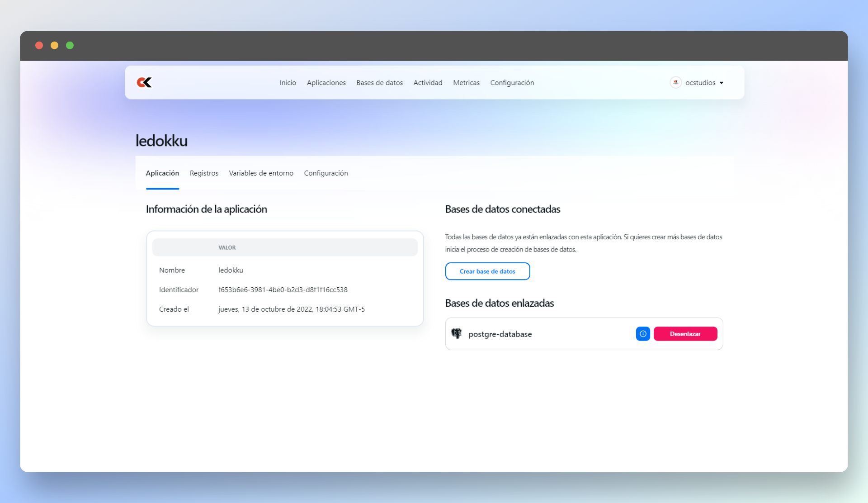Navigate to Metricas in the navbar

coord(466,83)
